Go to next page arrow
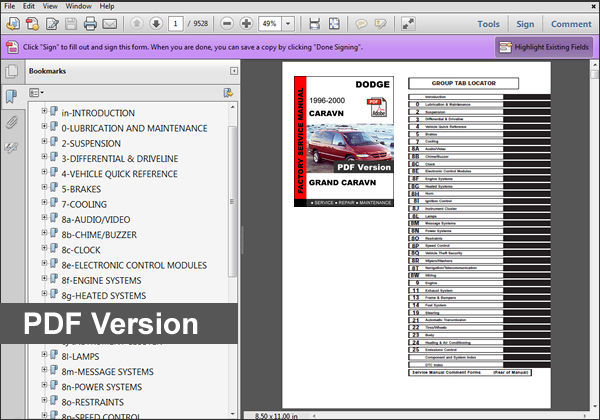600x420 pixels. click(156, 24)
